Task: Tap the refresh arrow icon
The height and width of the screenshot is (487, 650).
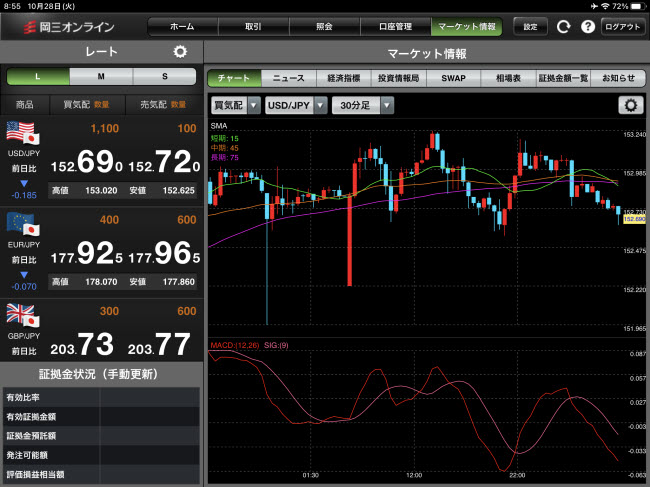Action: pos(563,27)
